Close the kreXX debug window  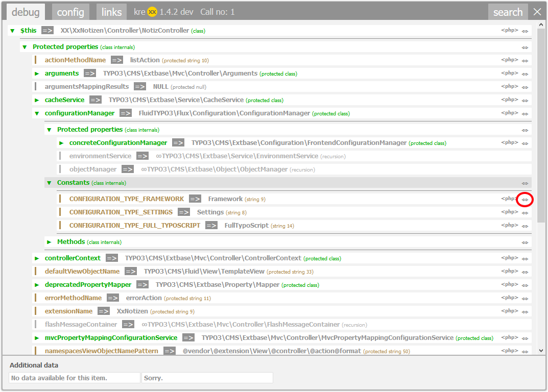(537, 12)
